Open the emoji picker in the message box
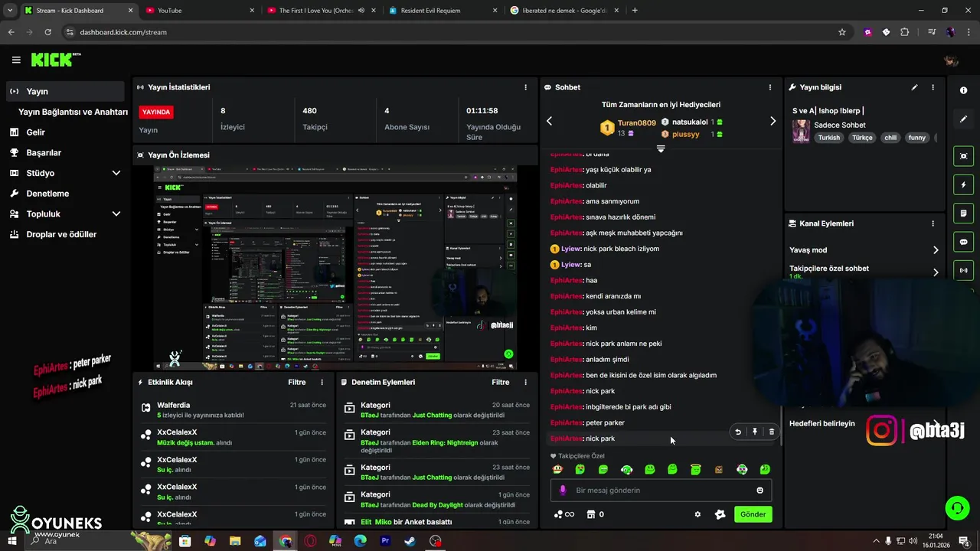 click(x=759, y=491)
